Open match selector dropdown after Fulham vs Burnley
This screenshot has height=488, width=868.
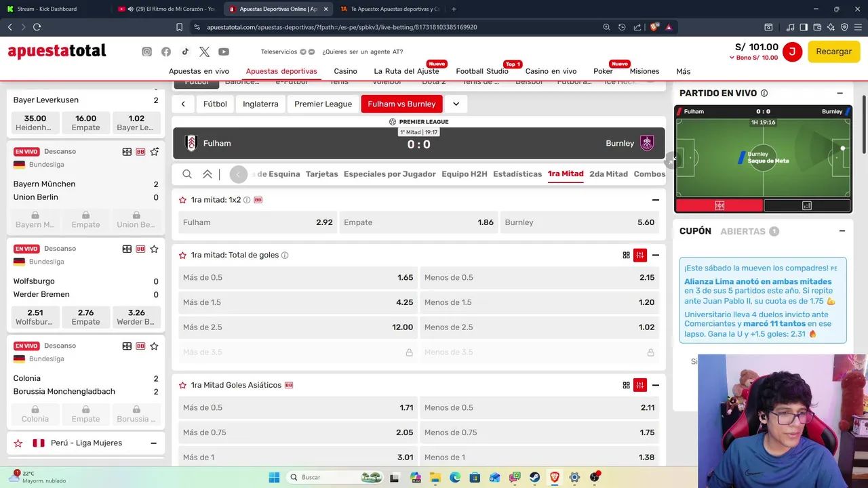point(456,104)
